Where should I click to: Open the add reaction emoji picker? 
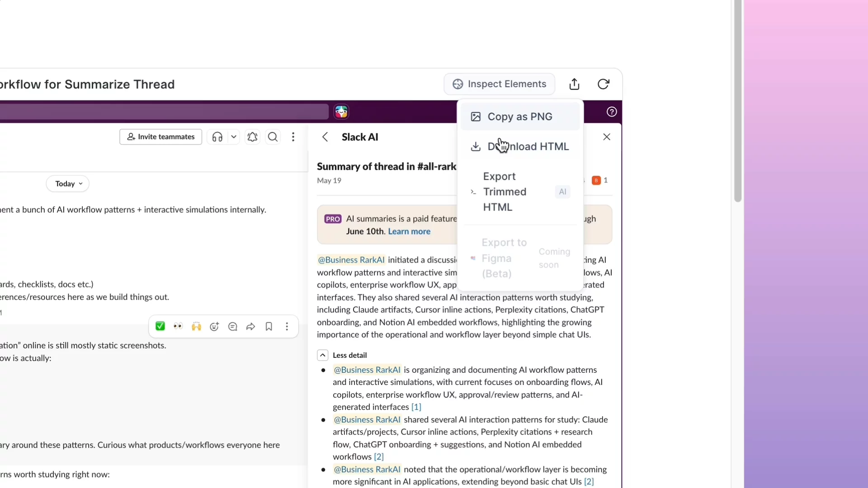214,326
